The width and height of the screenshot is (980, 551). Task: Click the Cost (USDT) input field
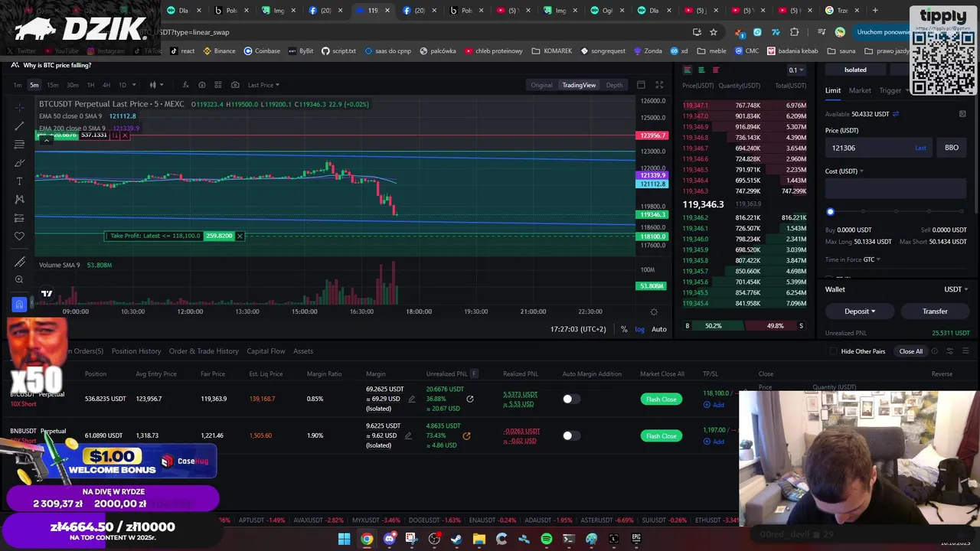pos(896,189)
